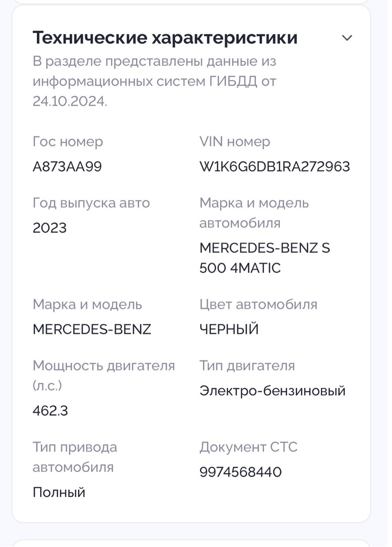Tap the VIN номер label

tap(235, 142)
